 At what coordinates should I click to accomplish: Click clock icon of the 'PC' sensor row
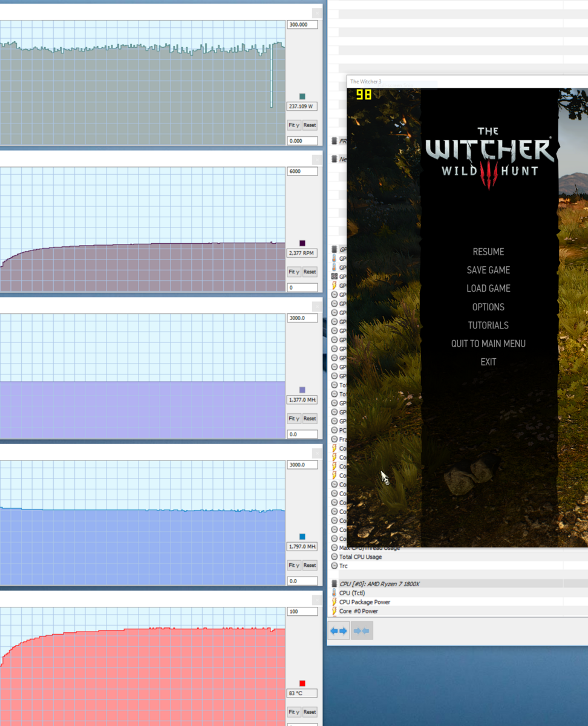pos(335,430)
